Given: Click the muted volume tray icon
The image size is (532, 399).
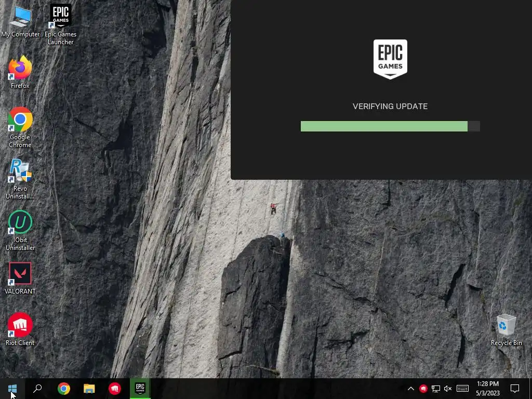Looking at the screenshot, I should 448,389.
